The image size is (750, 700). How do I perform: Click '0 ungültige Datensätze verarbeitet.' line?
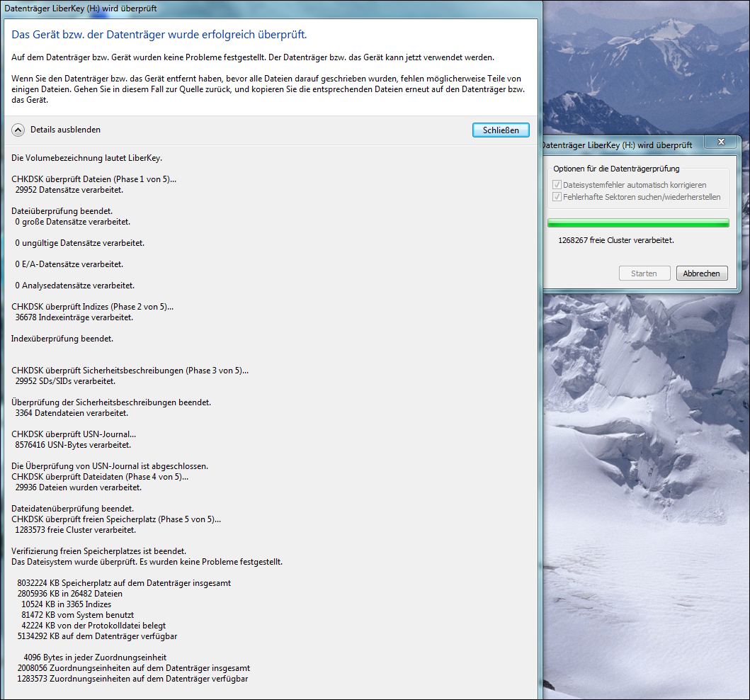80,243
